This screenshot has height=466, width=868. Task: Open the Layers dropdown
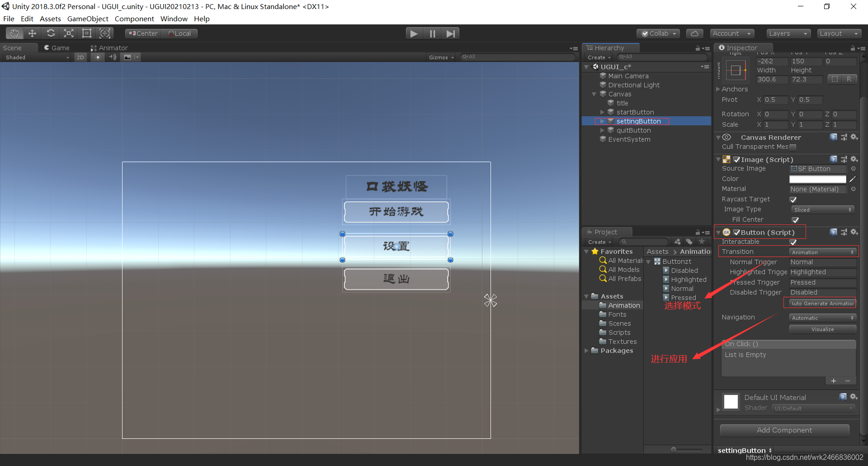[788, 33]
